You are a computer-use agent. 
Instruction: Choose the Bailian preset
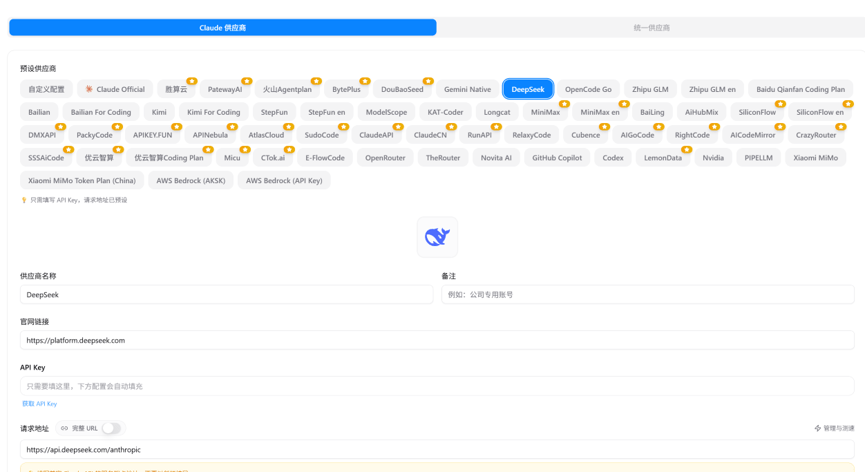tap(39, 112)
